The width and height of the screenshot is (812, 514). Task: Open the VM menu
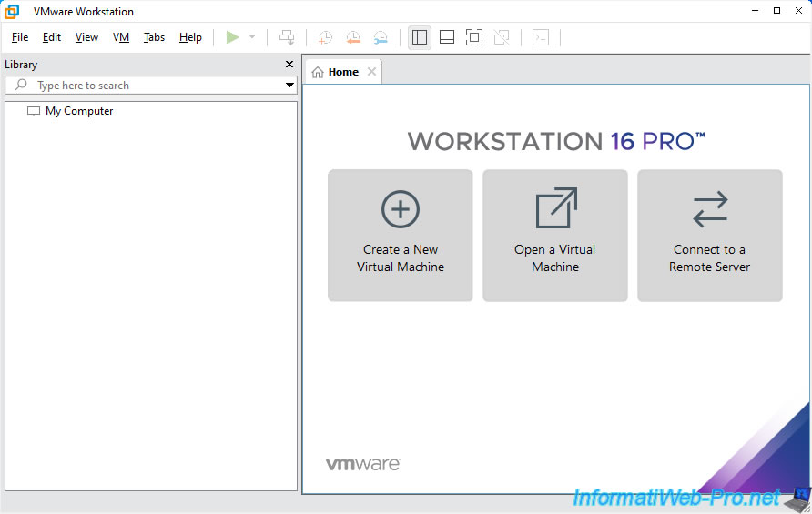point(121,37)
